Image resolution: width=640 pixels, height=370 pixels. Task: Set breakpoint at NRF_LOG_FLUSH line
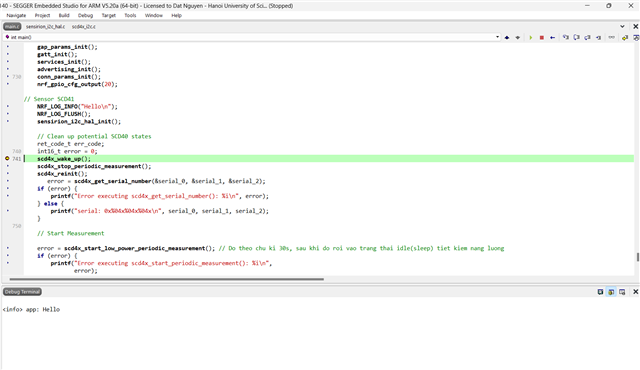click(7, 114)
